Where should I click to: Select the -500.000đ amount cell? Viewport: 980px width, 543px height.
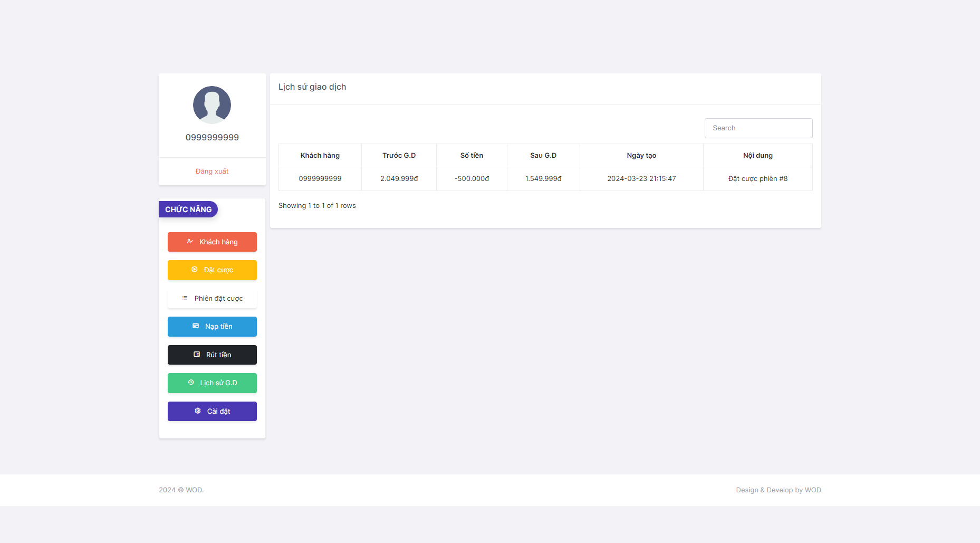point(472,179)
